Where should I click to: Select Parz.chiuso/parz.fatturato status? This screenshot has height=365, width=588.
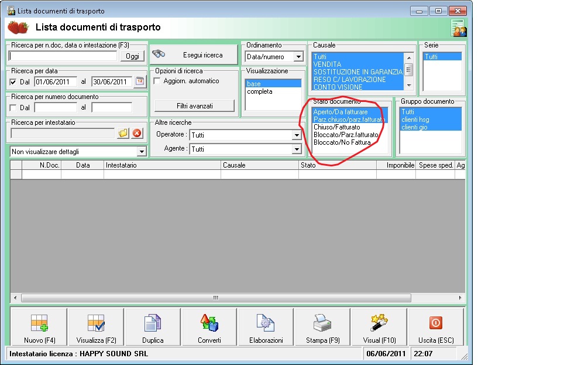349,120
